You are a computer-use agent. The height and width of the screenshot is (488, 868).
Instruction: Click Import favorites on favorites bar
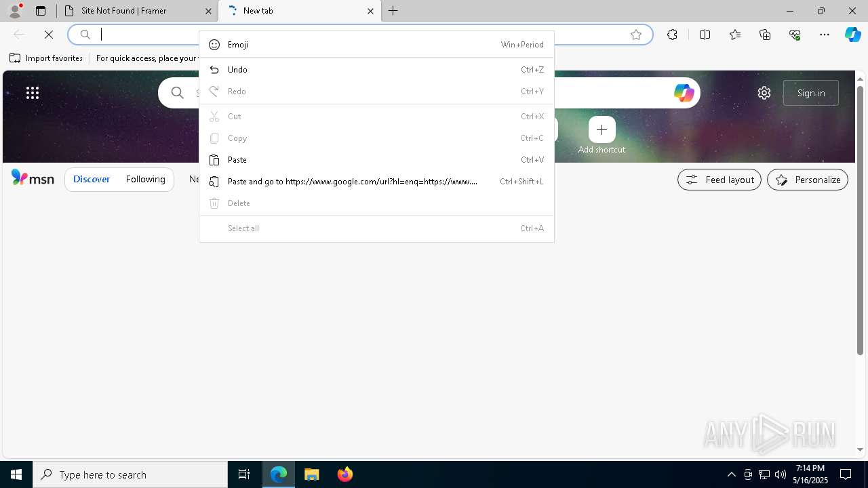[46, 58]
